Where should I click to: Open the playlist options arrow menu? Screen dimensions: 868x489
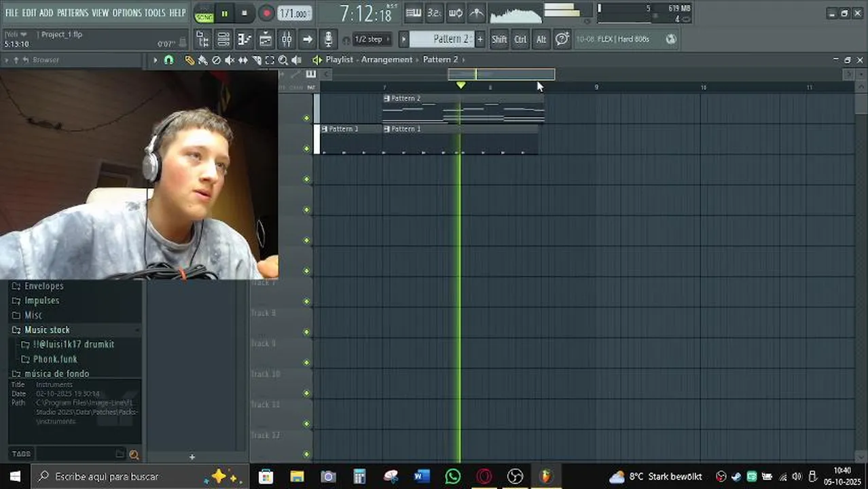click(x=155, y=60)
